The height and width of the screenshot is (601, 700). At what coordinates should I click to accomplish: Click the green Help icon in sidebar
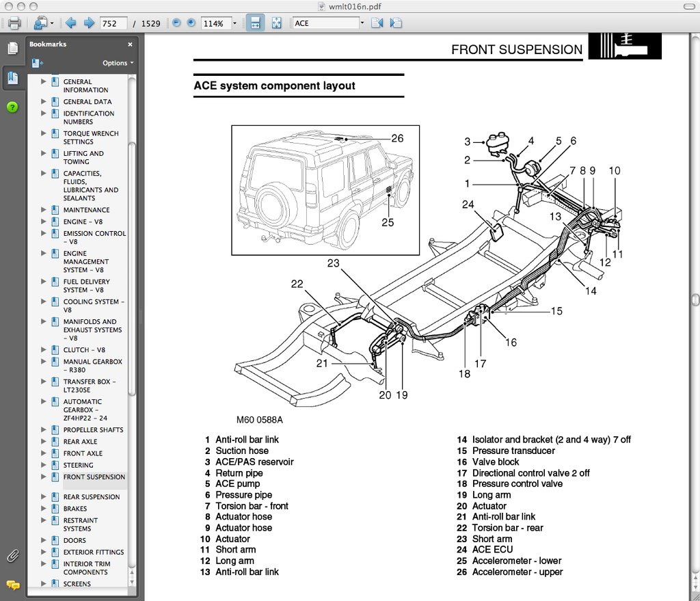click(x=12, y=107)
